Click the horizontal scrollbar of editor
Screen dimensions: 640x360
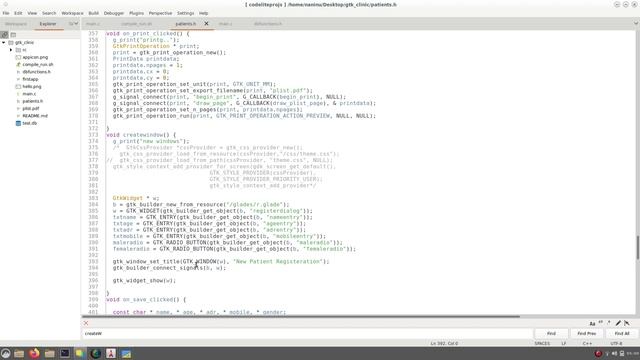(x=301, y=316)
